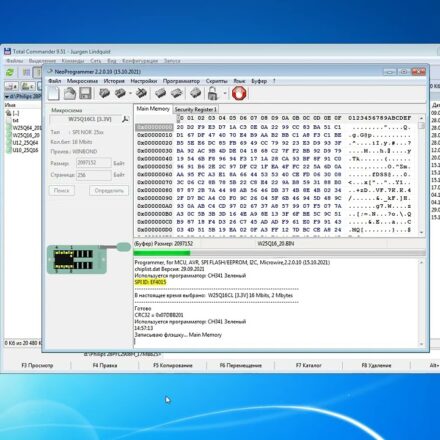Image resolution: width=440 pixels, height=440 pixels.
Task: Click the W25Q16_20.BIN status bar filename
Action: 275,244
